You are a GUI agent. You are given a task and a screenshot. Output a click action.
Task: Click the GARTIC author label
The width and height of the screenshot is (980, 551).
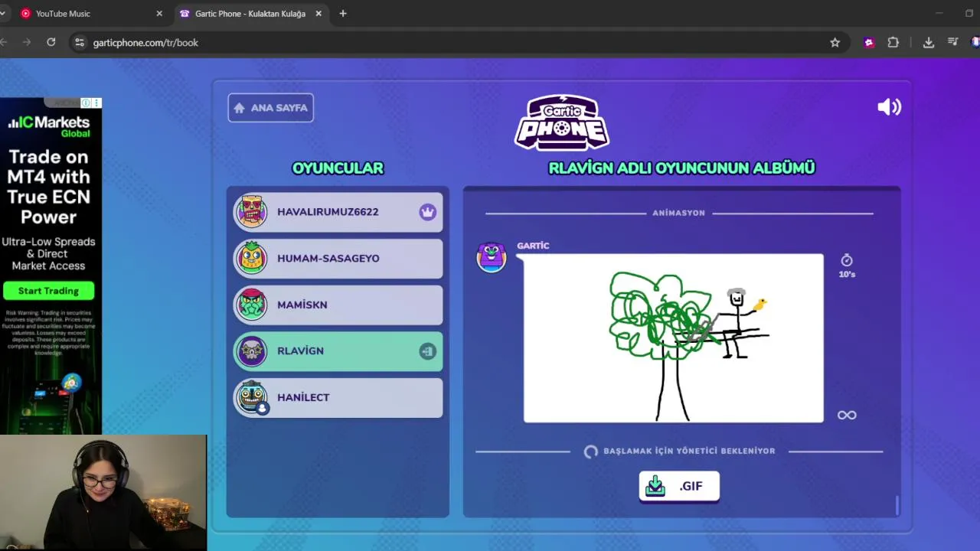(x=533, y=246)
